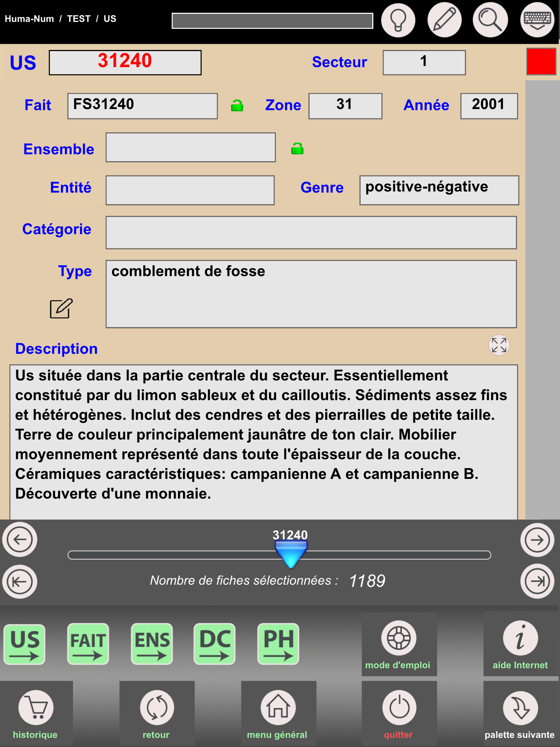Screen dimensions: 560x747
Task: Click the pencil edit icon in top bar
Action: [444, 20]
